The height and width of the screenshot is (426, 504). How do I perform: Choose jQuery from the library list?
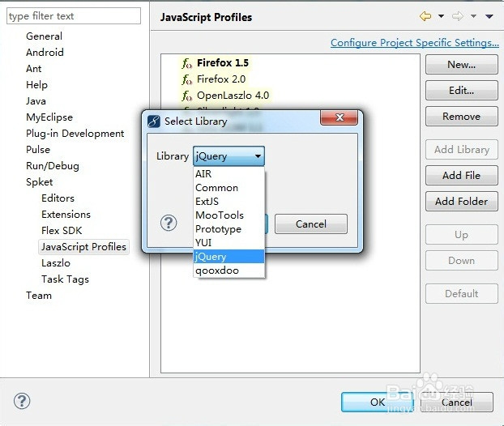(229, 257)
